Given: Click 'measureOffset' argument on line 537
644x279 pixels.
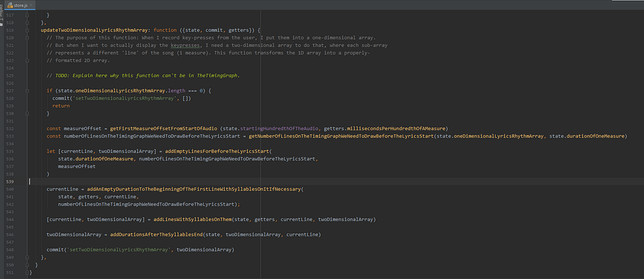Looking at the screenshot, I should click(77, 166).
